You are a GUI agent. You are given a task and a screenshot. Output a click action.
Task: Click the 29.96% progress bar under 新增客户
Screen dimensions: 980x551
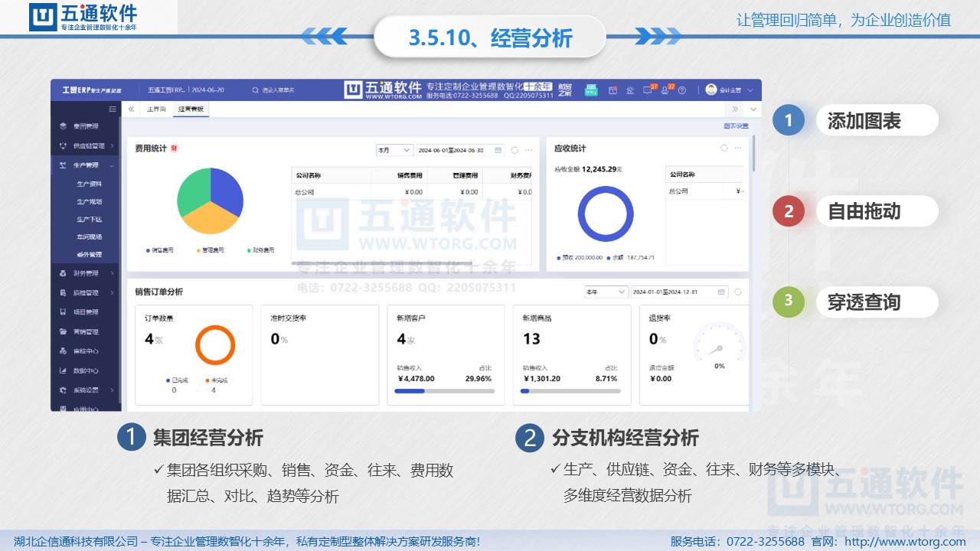445,391
